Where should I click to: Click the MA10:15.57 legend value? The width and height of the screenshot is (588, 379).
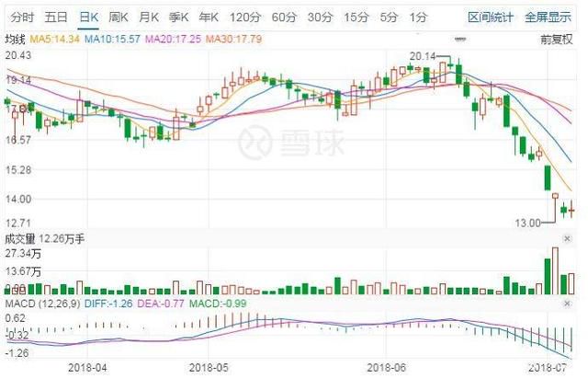(x=112, y=39)
